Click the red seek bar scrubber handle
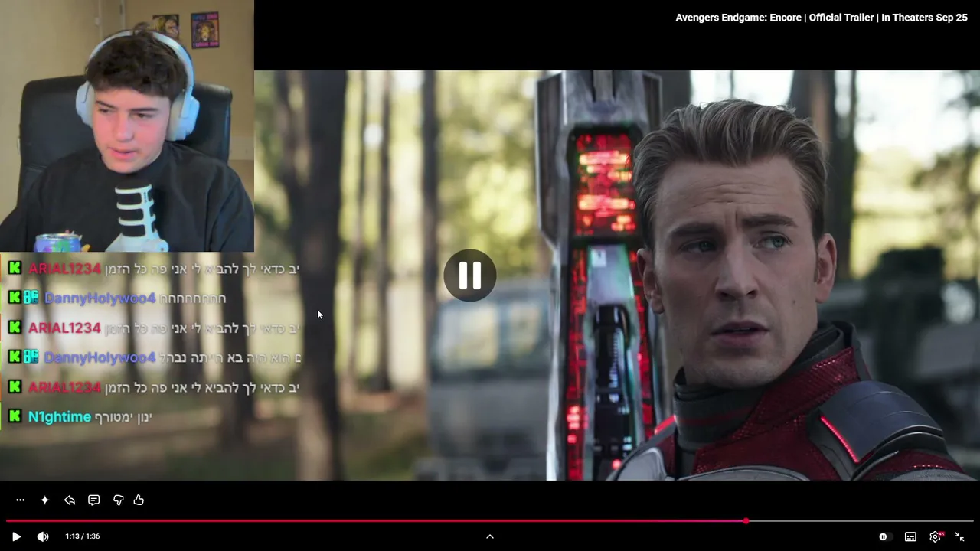The width and height of the screenshot is (980, 551). click(746, 521)
